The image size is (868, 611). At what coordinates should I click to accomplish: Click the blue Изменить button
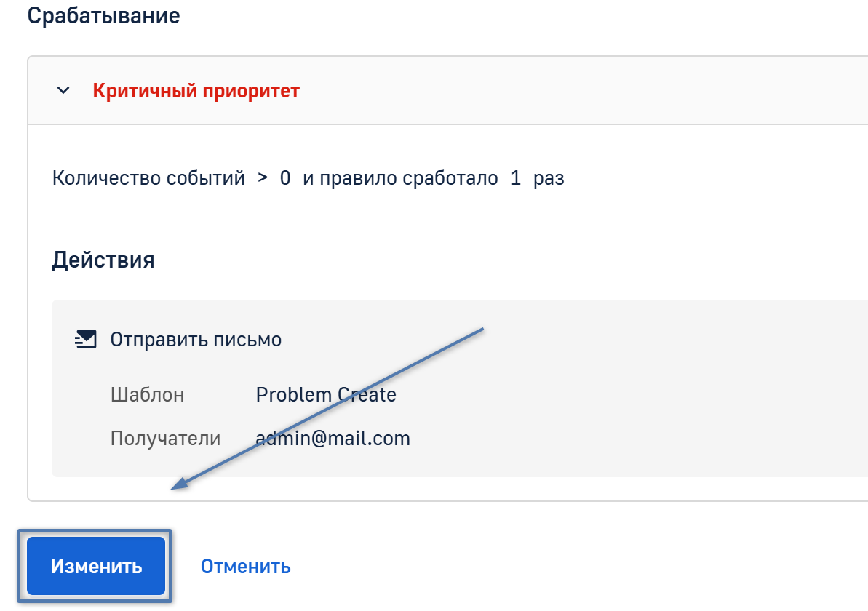pos(96,566)
